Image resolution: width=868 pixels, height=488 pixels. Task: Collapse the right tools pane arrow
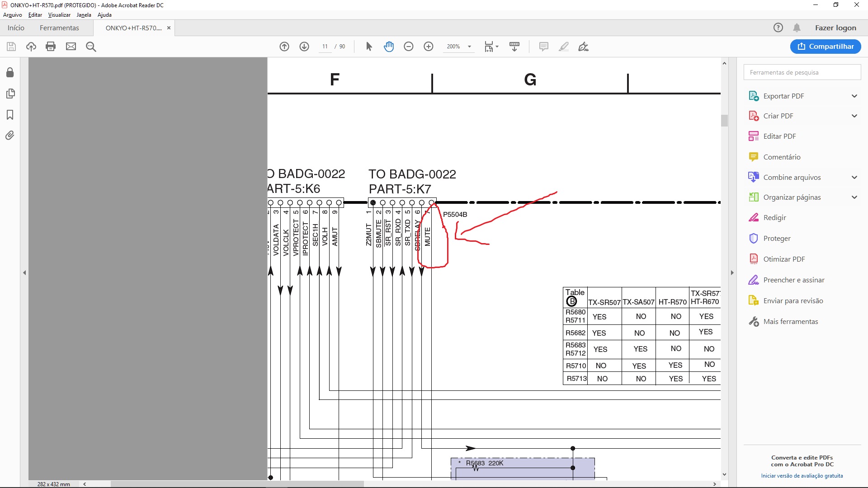tap(732, 273)
